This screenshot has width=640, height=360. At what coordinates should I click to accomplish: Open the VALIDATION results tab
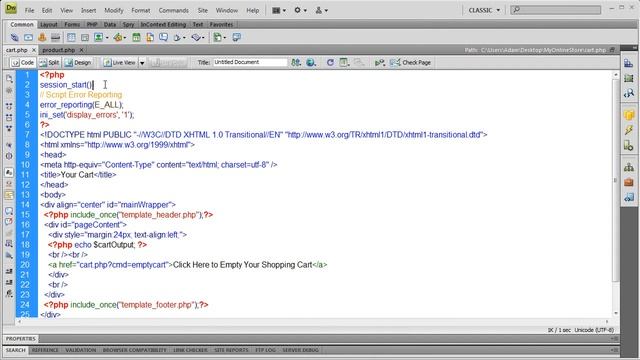click(x=80, y=350)
